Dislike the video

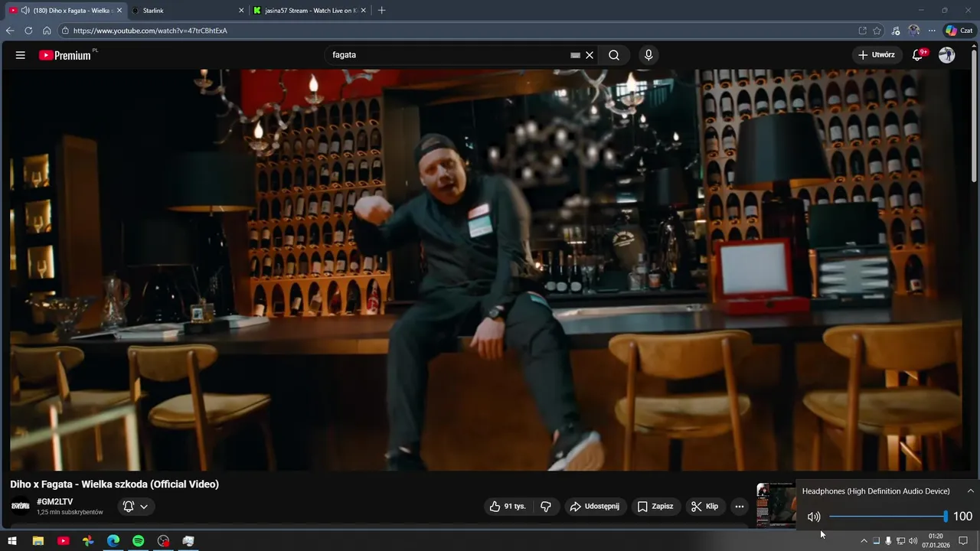pyautogui.click(x=546, y=507)
